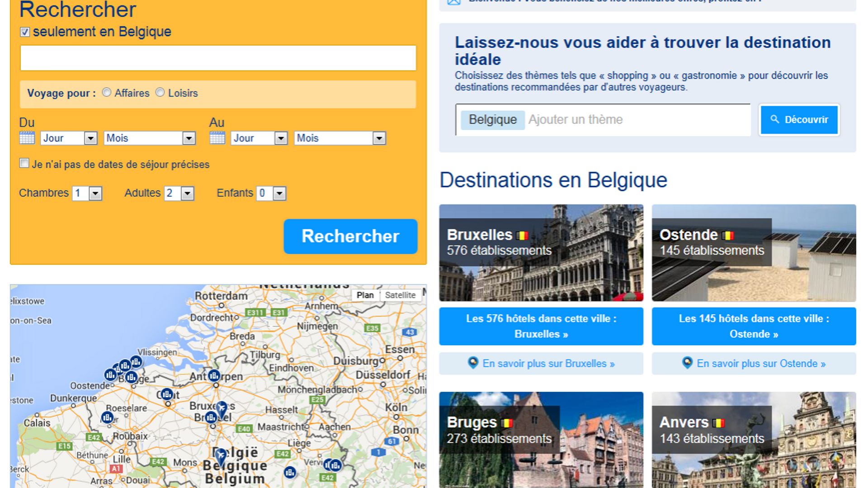Open Les 576 hôtels dans Bruxelles link

coord(541,327)
